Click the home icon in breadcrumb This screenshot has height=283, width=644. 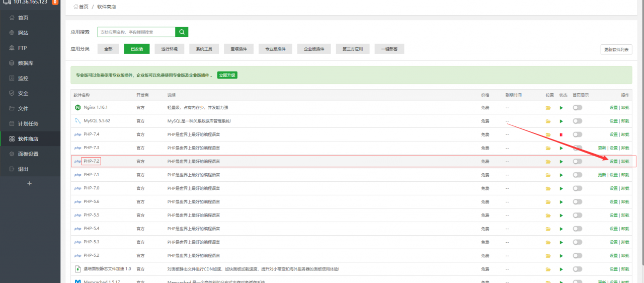coord(76,7)
